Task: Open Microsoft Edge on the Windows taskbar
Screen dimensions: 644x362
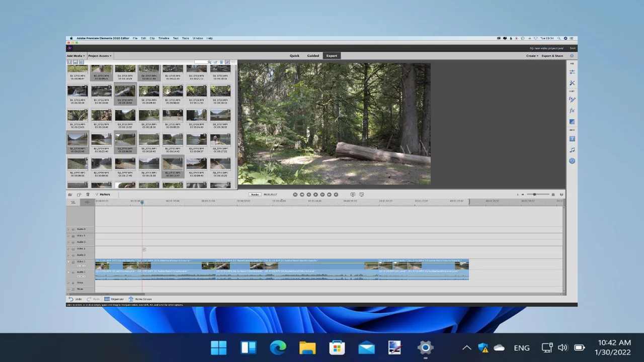Action: (x=278, y=347)
